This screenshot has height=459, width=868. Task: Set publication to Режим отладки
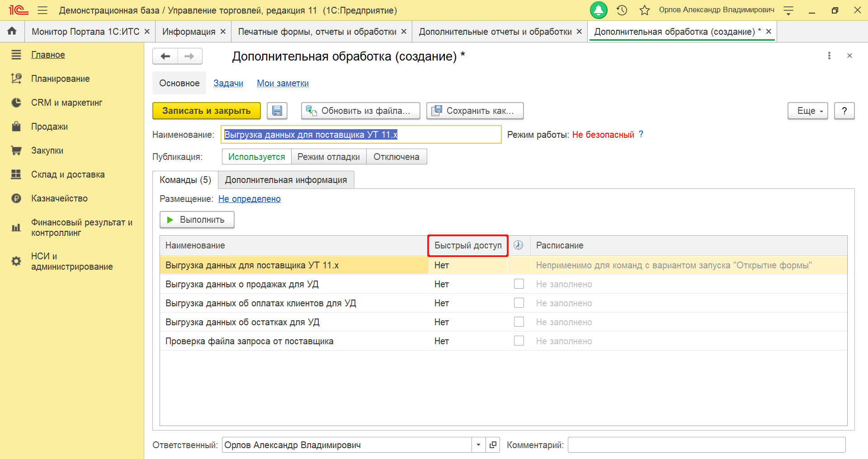pyautogui.click(x=329, y=157)
